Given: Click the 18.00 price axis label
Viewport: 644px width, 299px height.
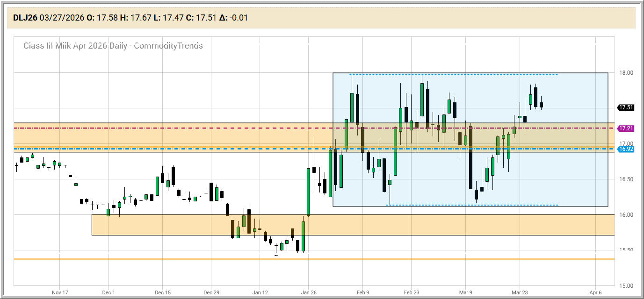Looking at the screenshot, I should (627, 73).
